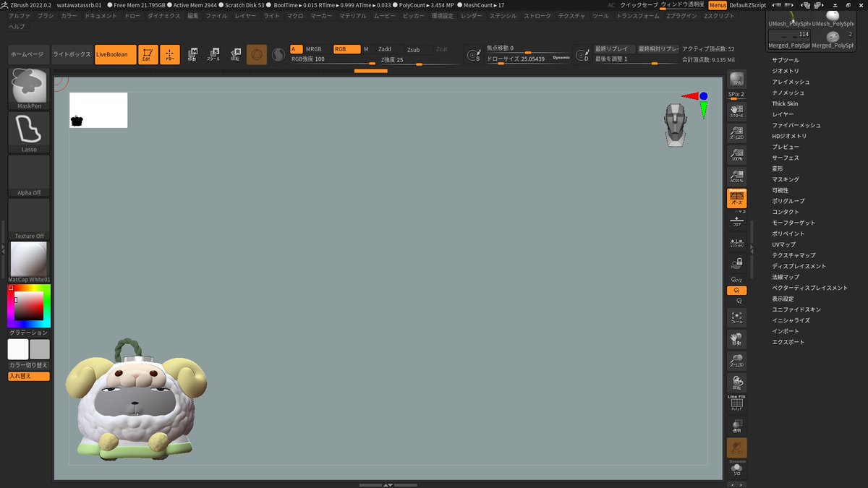Click the Move (移動) view hand icon
The width and height of the screenshot is (868, 488).
736,339
